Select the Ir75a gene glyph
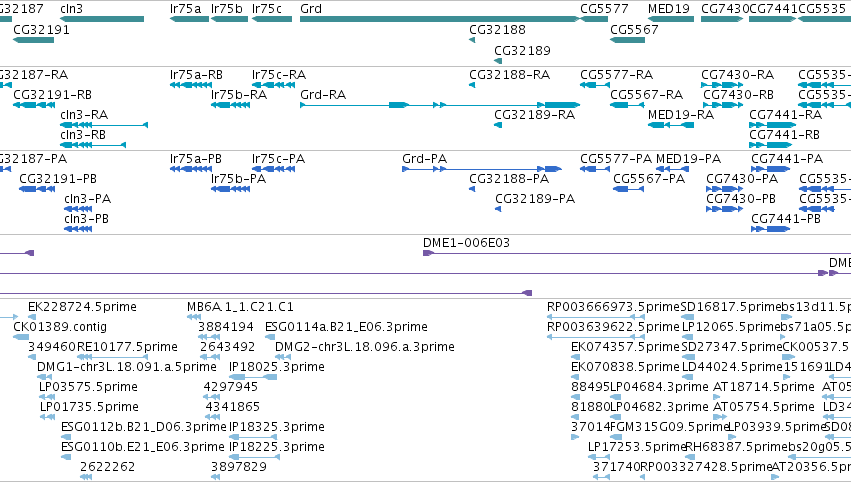The width and height of the screenshot is (851, 482). pos(189,19)
